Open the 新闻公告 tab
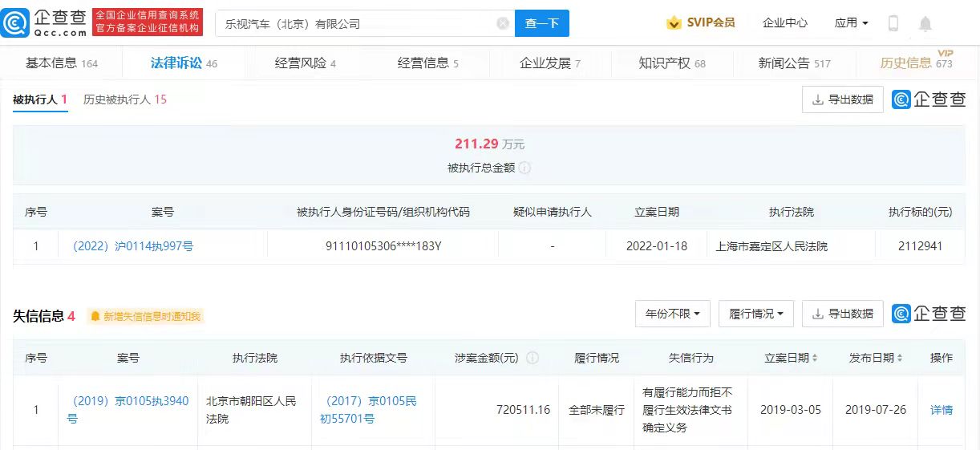The height and width of the screenshot is (450, 980). point(794,63)
